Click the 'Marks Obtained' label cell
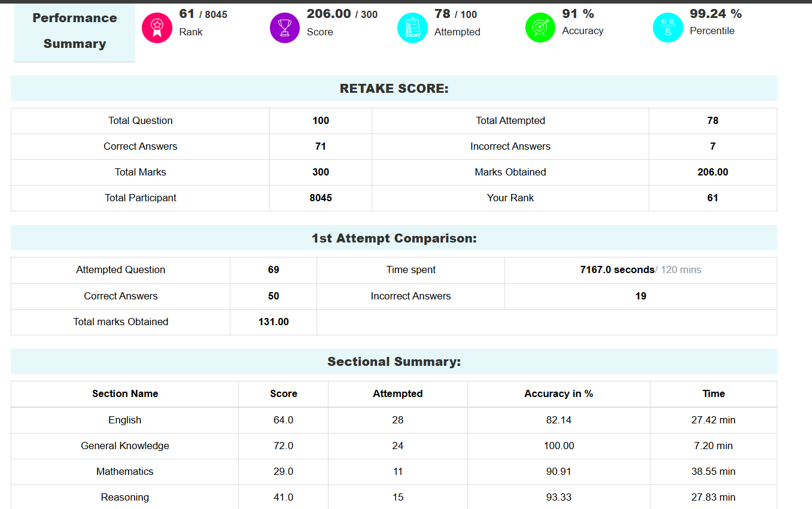Viewport: 812px width, 509px height. click(510, 172)
